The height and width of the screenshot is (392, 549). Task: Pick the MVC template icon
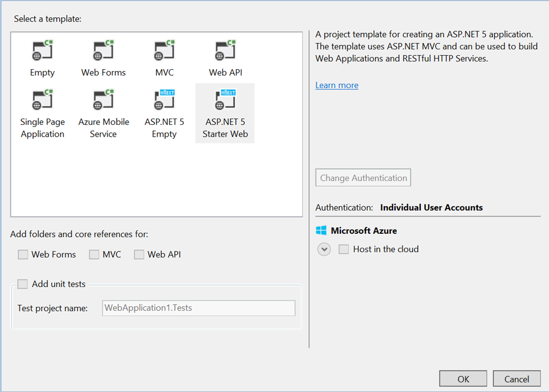(164, 50)
